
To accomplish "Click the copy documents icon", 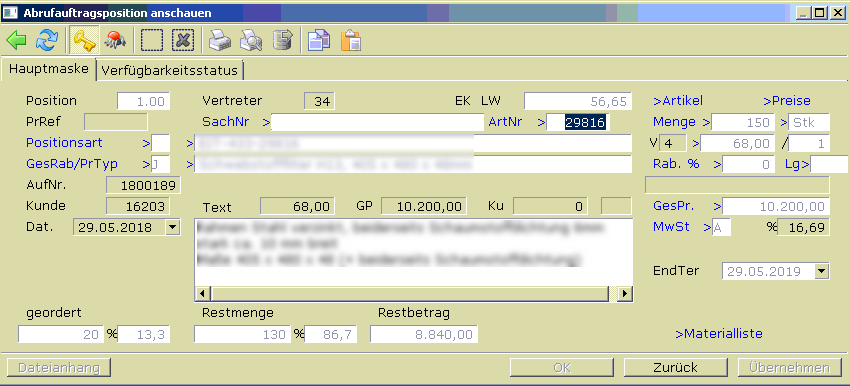I will pos(319,41).
